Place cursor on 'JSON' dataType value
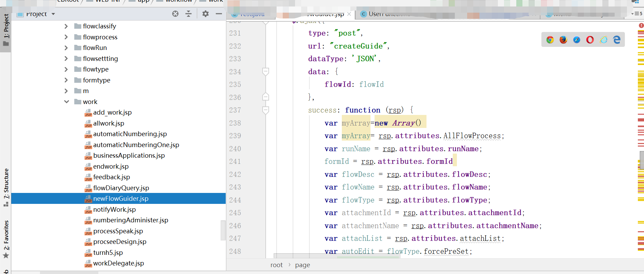 [364, 59]
